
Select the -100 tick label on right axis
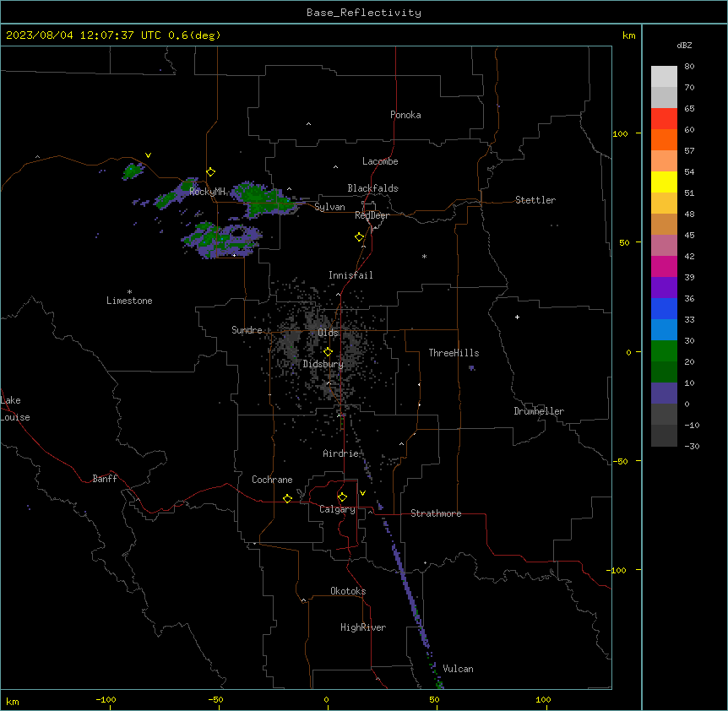click(617, 570)
